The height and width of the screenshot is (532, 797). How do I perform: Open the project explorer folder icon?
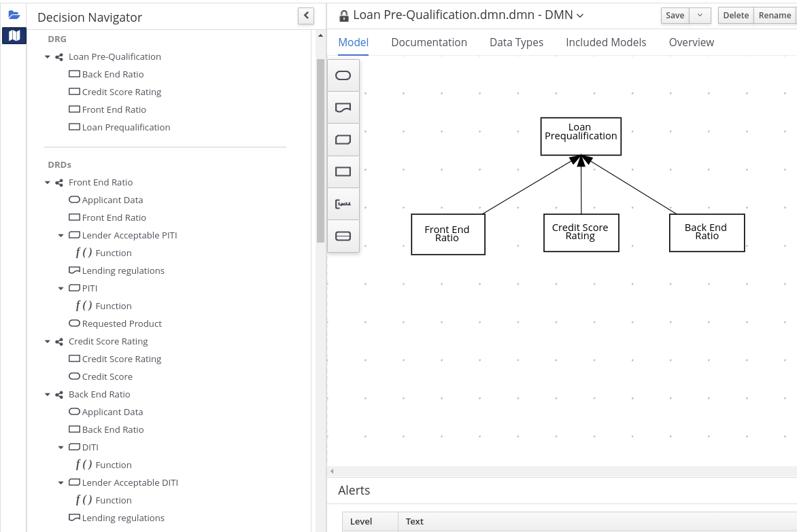tap(14, 14)
